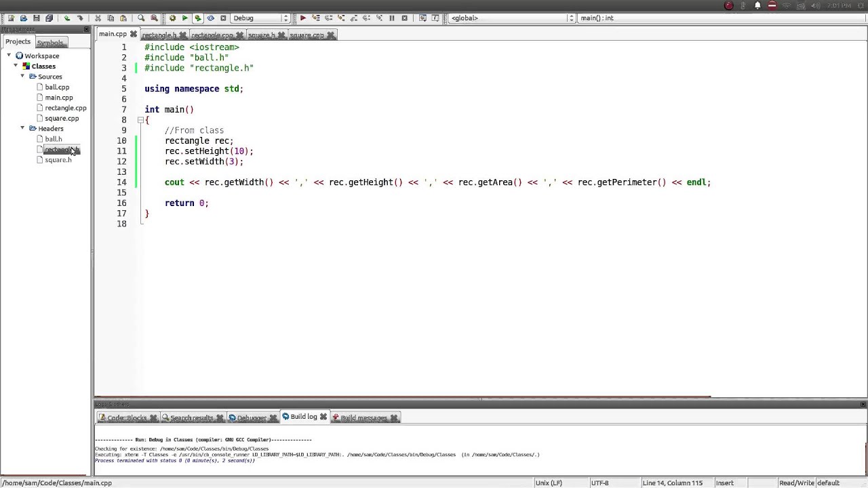Click the Open file toolbar icon
This screenshot has width=868, height=488.
point(24,18)
